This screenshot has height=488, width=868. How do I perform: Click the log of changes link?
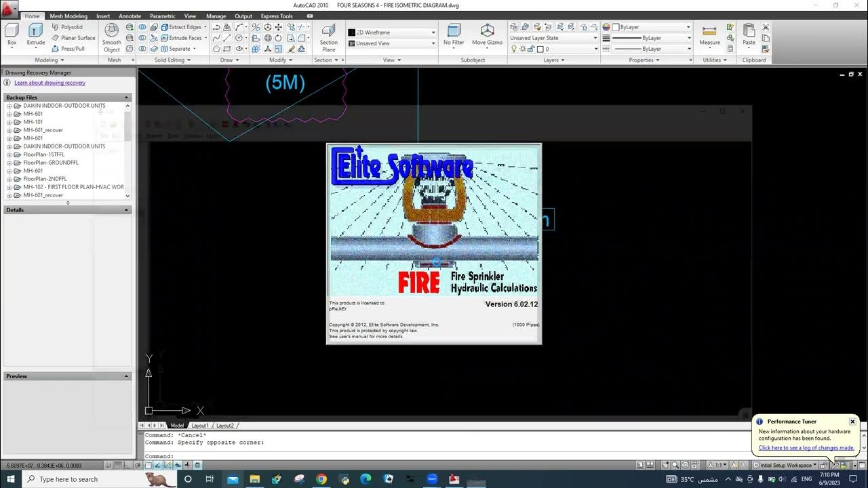pyautogui.click(x=806, y=447)
